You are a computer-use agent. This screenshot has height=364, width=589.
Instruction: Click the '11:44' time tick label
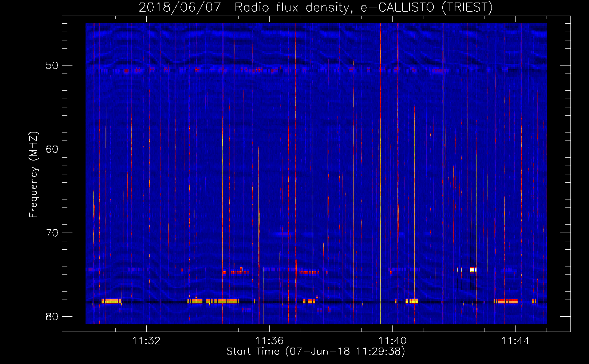(x=515, y=341)
